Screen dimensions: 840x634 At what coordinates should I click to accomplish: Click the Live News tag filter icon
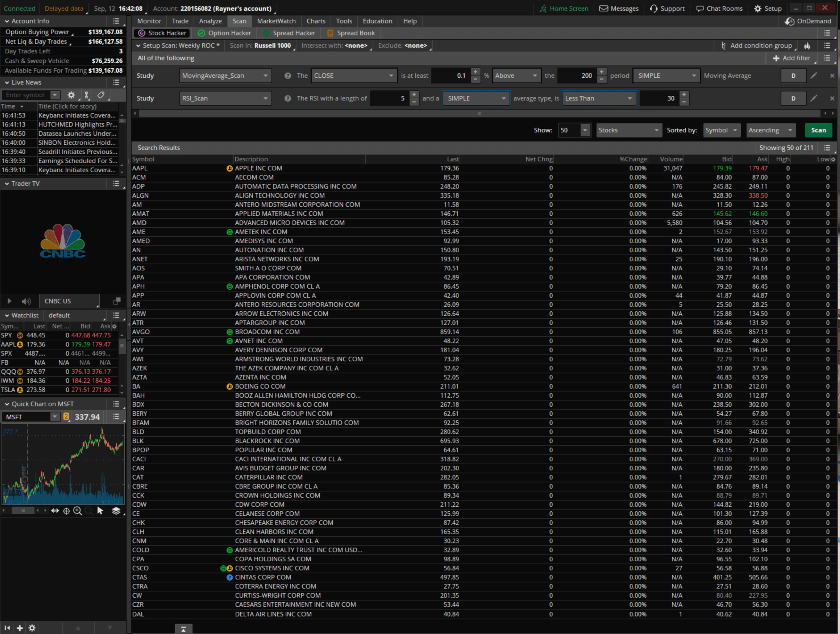[x=101, y=95]
